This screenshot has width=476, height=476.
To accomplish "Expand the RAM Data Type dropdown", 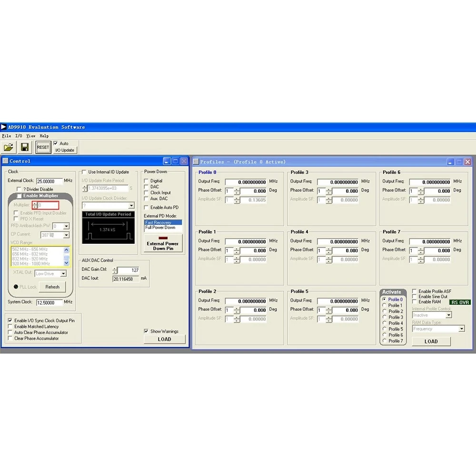I will click(x=461, y=329).
